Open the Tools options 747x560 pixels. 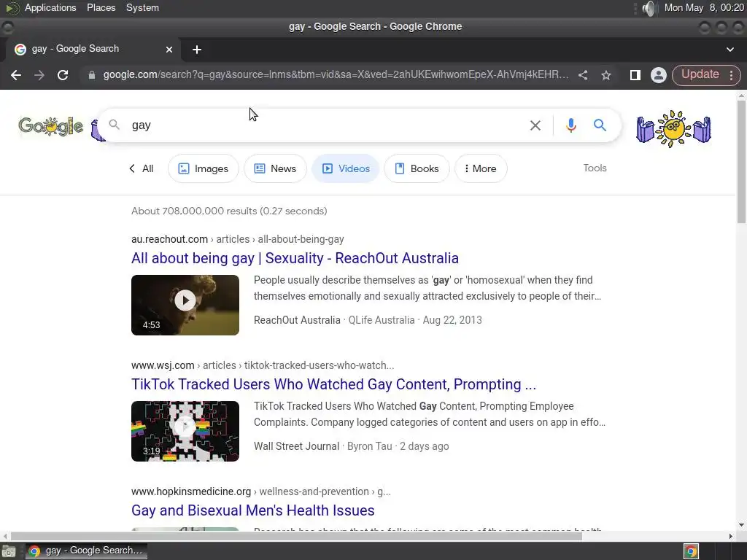click(x=595, y=168)
